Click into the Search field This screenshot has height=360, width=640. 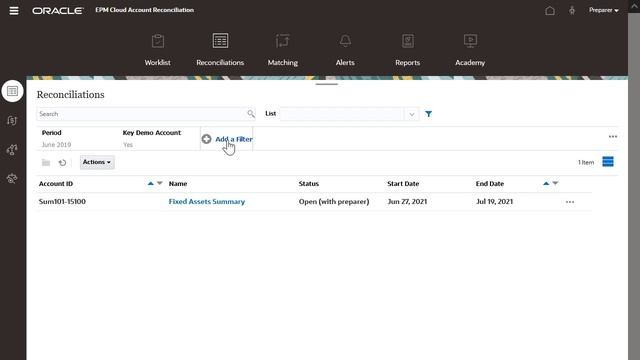click(141, 114)
